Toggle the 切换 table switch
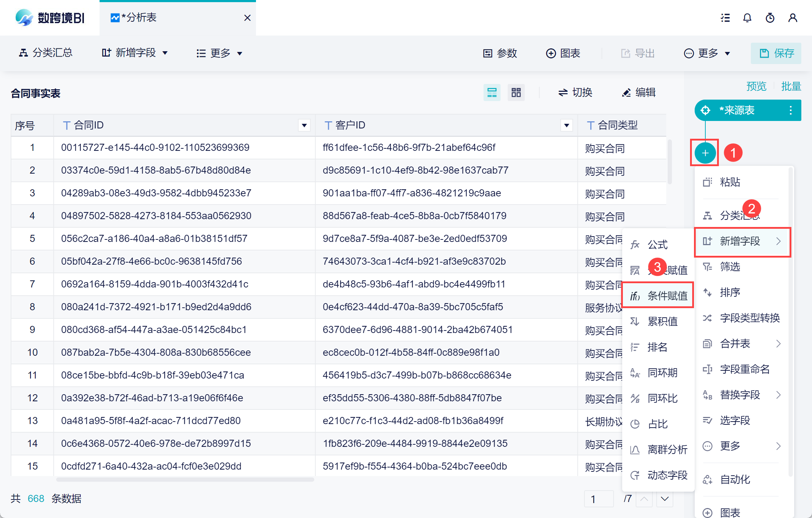812x518 pixels. (x=575, y=92)
